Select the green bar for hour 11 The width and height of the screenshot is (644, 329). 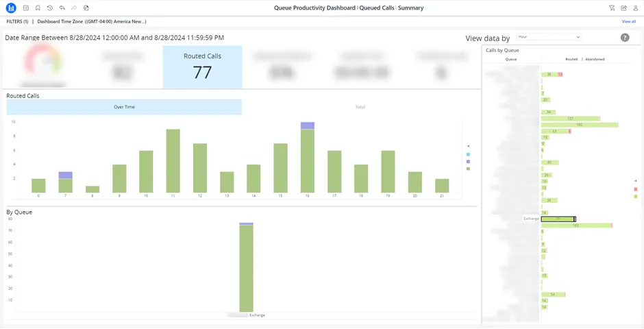(x=173, y=161)
